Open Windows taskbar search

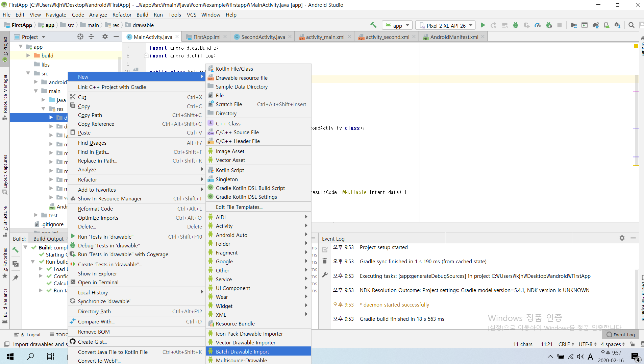[30, 356]
